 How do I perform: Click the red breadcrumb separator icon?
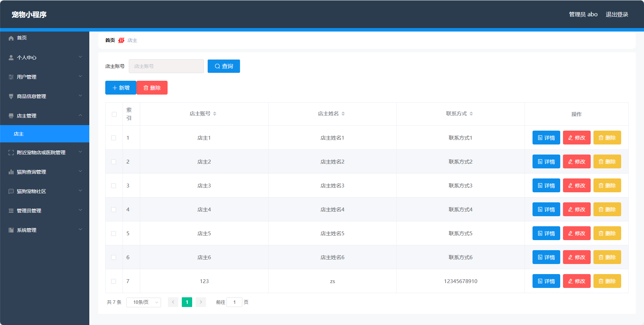121,40
